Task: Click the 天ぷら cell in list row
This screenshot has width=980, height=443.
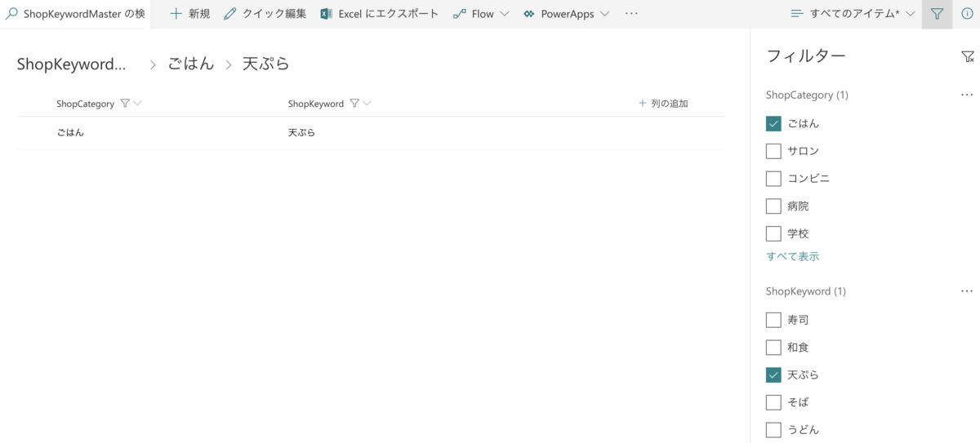Action: point(302,132)
